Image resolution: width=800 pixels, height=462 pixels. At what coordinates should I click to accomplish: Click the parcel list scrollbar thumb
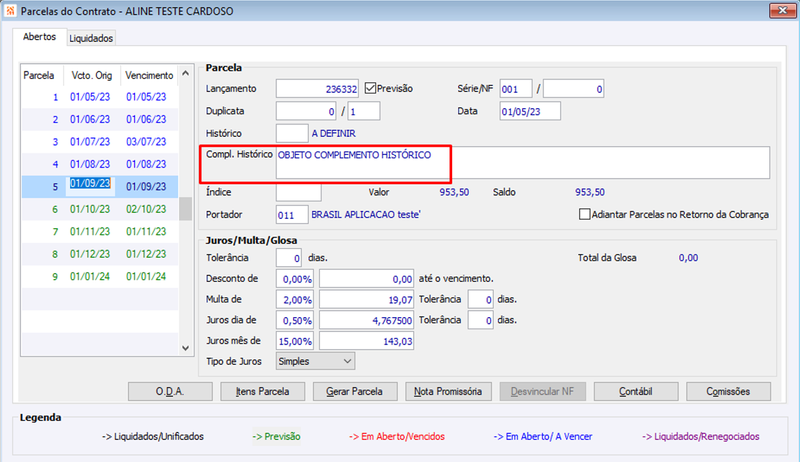185,209
